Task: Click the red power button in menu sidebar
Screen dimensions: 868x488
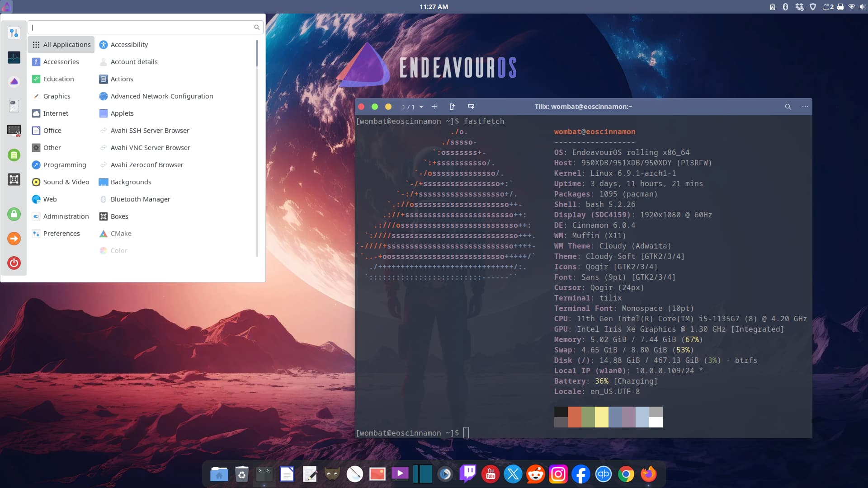Action: tap(14, 263)
